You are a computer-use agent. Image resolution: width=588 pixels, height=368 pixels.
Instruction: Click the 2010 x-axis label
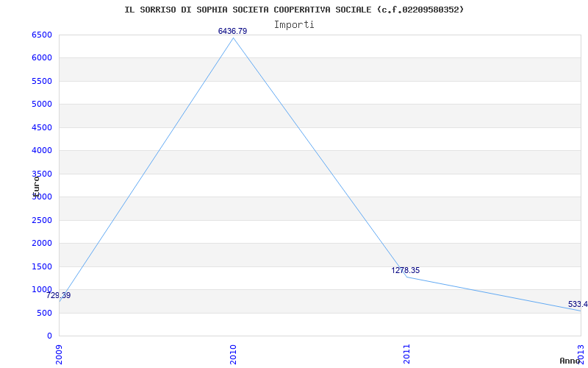(233, 355)
